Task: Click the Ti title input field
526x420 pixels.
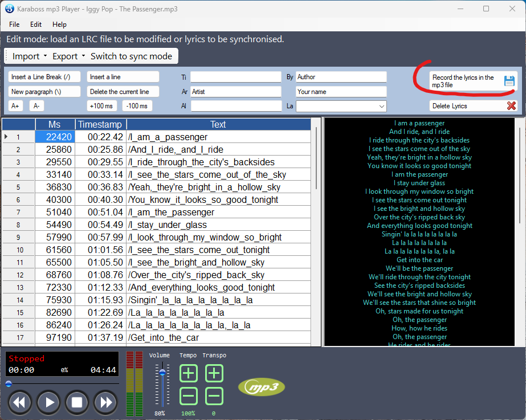Action: click(235, 77)
